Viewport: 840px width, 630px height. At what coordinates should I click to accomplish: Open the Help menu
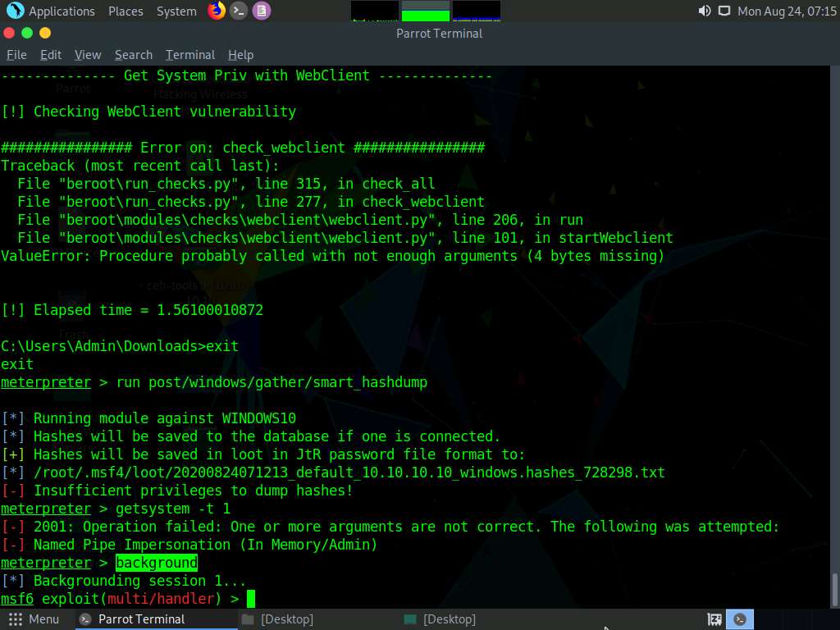[x=240, y=55]
